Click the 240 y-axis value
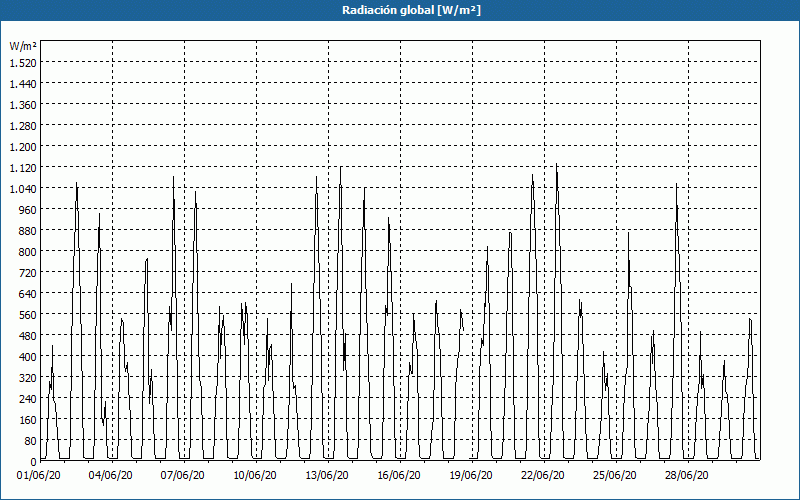800x500 pixels. point(29,399)
